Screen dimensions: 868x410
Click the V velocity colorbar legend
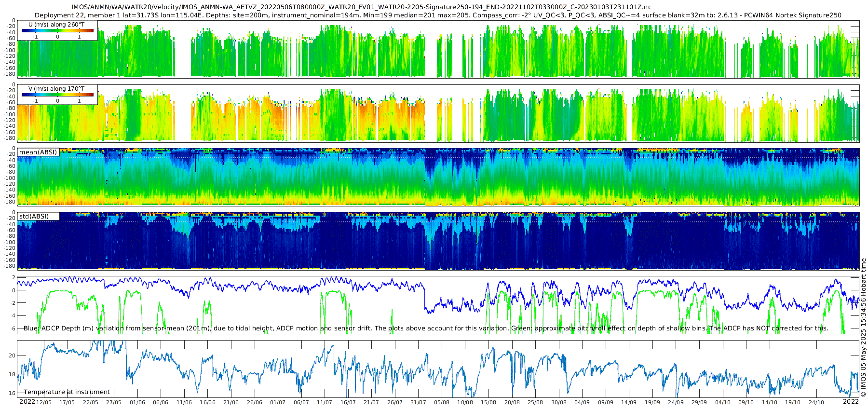tap(57, 95)
